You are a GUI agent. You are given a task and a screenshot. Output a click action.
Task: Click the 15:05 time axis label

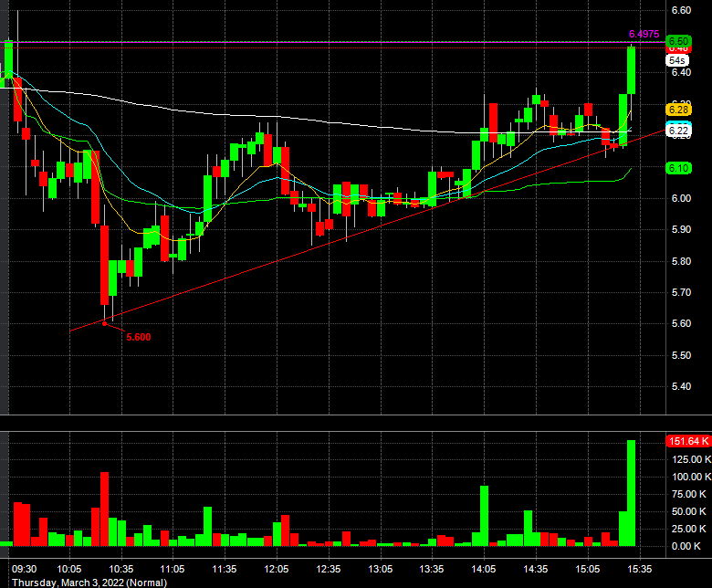click(588, 569)
